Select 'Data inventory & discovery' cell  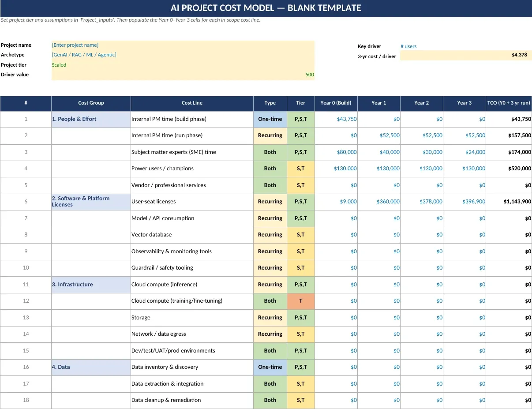192,367
